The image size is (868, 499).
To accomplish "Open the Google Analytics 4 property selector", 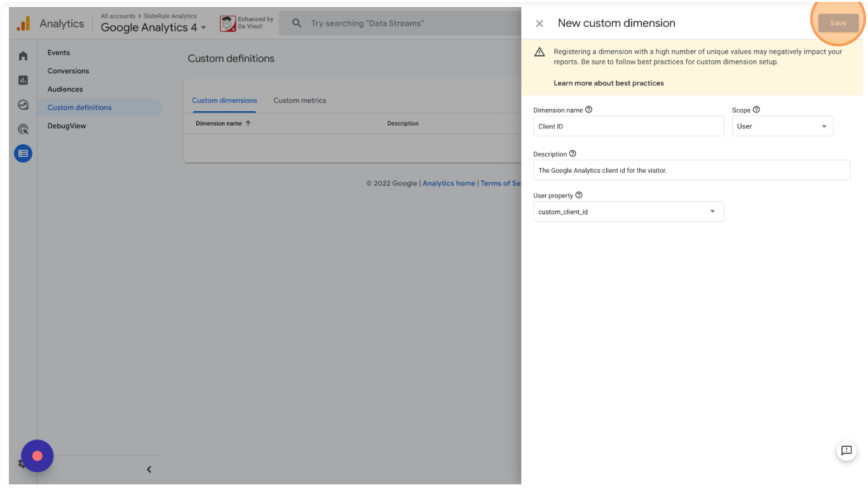I will 153,27.
